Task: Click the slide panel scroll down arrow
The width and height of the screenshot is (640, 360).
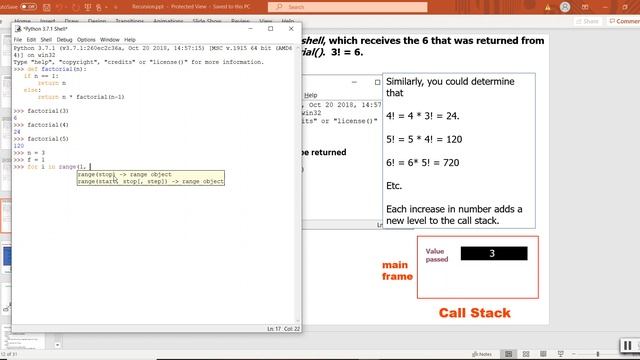Action: point(57,345)
